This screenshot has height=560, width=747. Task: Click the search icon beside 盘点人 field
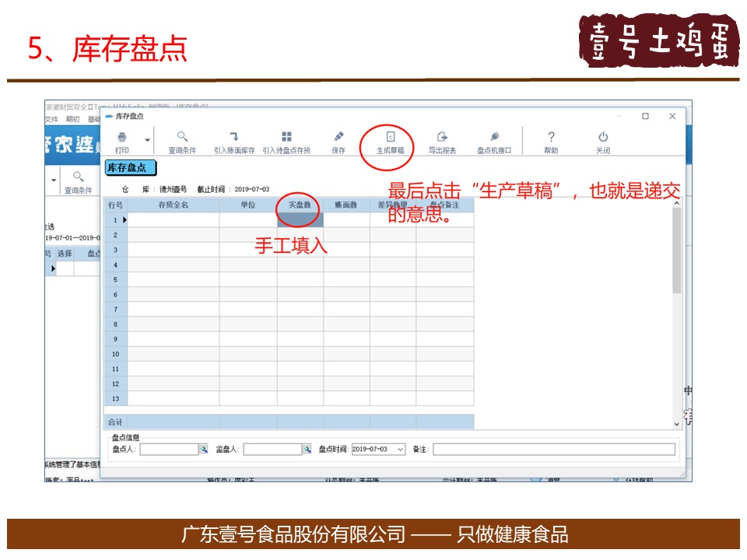click(204, 450)
